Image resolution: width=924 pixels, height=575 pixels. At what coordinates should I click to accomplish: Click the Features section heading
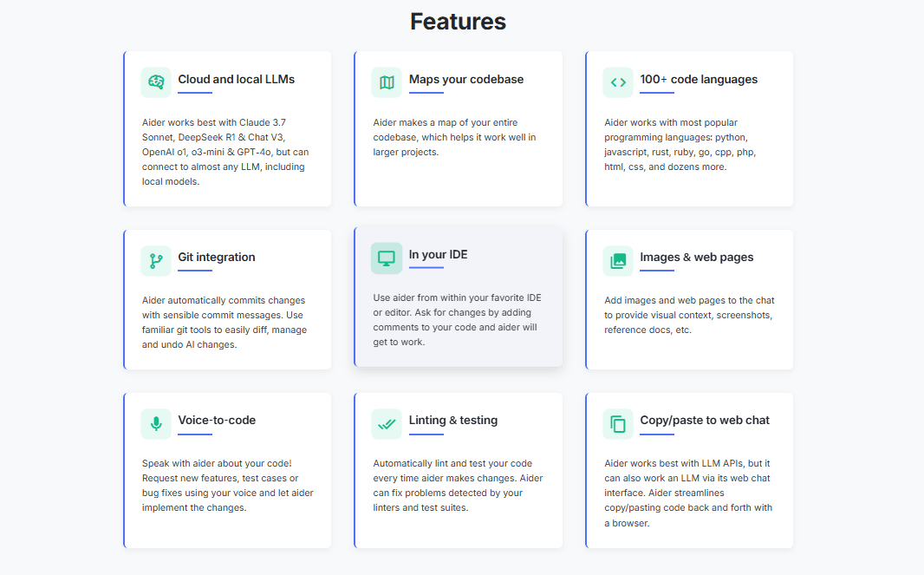[x=458, y=22]
